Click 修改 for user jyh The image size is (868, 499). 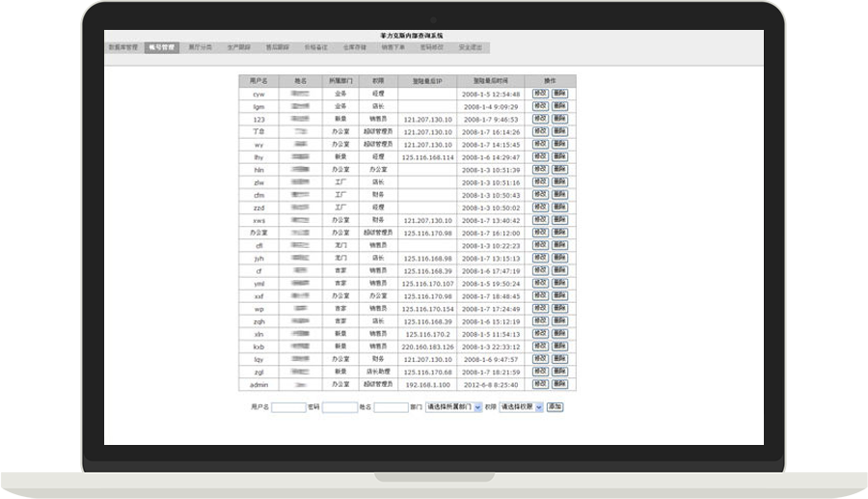540,258
